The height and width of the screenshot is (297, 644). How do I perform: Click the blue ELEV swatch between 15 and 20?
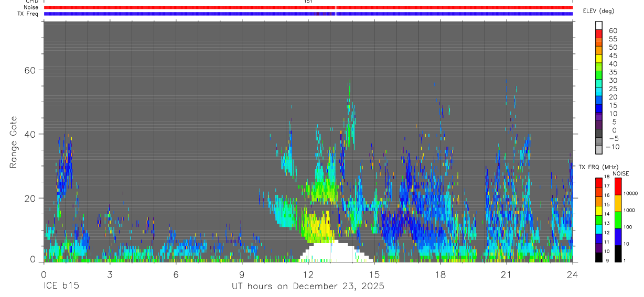pyautogui.click(x=599, y=100)
